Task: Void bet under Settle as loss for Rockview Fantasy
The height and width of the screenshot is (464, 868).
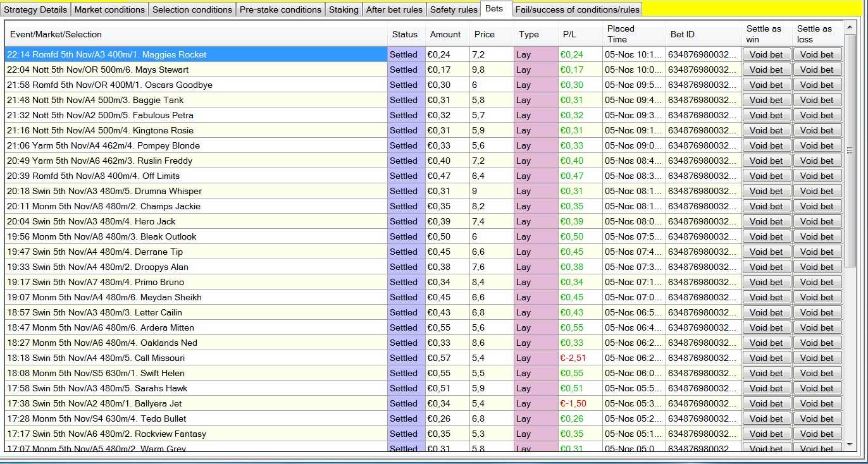Action: [x=817, y=434]
